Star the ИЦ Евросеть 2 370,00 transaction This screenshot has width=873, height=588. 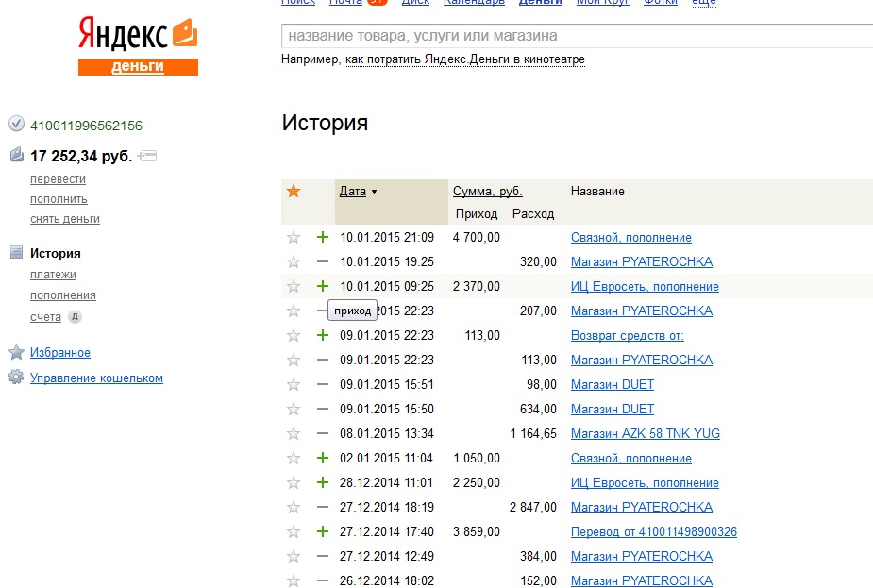click(294, 286)
